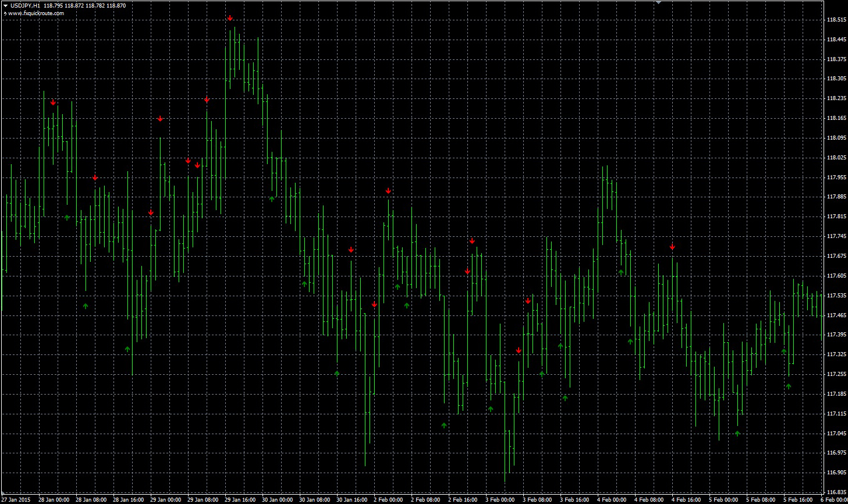Viewport: 848px width, 504px height.
Task: Click the 4 Feb 08:00 time label
Action: point(649,499)
